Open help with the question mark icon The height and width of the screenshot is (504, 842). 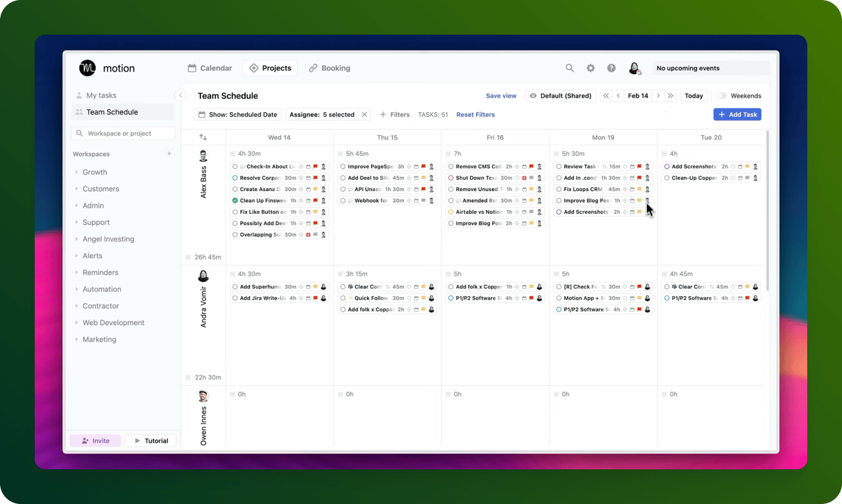tap(611, 68)
